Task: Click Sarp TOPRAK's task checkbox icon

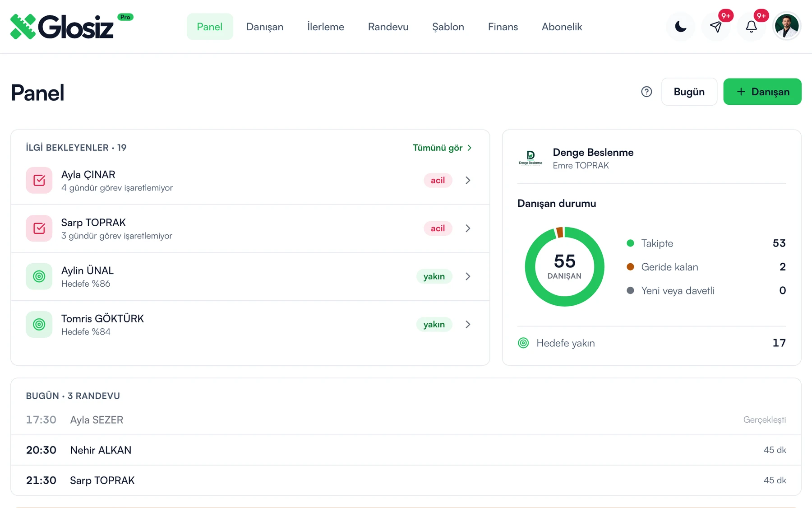Action: [39, 228]
